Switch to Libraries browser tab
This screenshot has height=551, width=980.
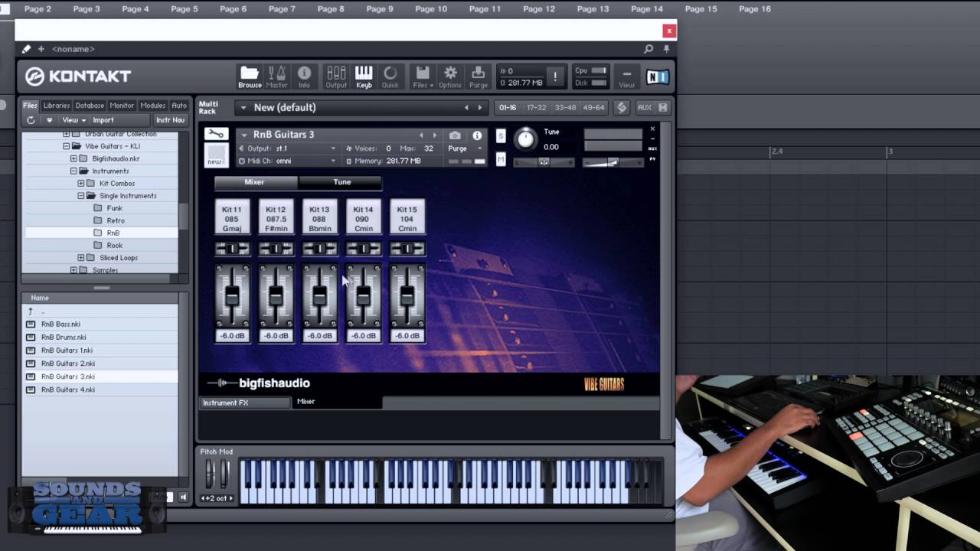click(x=57, y=106)
